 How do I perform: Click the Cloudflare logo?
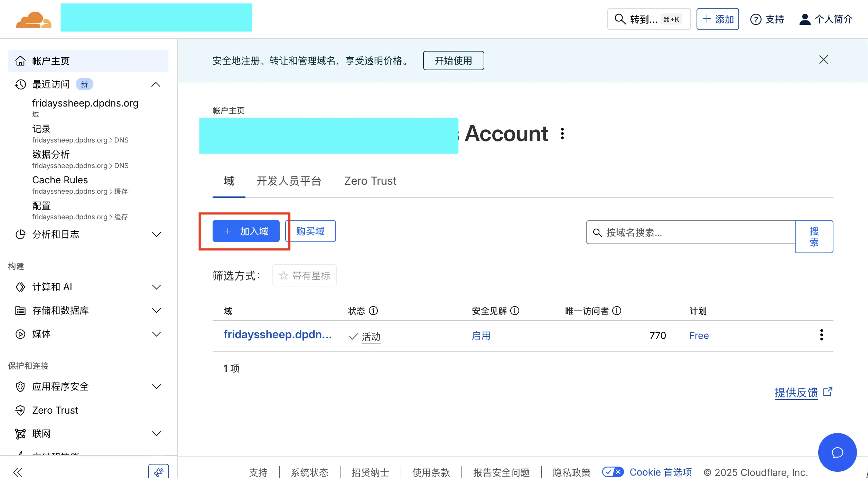click(x=33, y=19)
